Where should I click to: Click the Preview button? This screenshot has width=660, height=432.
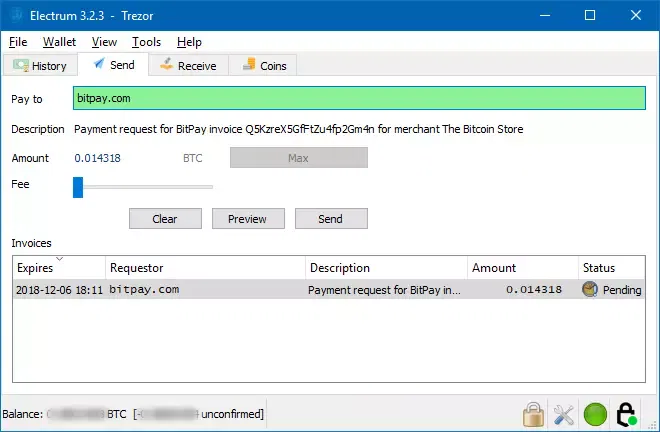pyautogui.click(x=248, y=219)
